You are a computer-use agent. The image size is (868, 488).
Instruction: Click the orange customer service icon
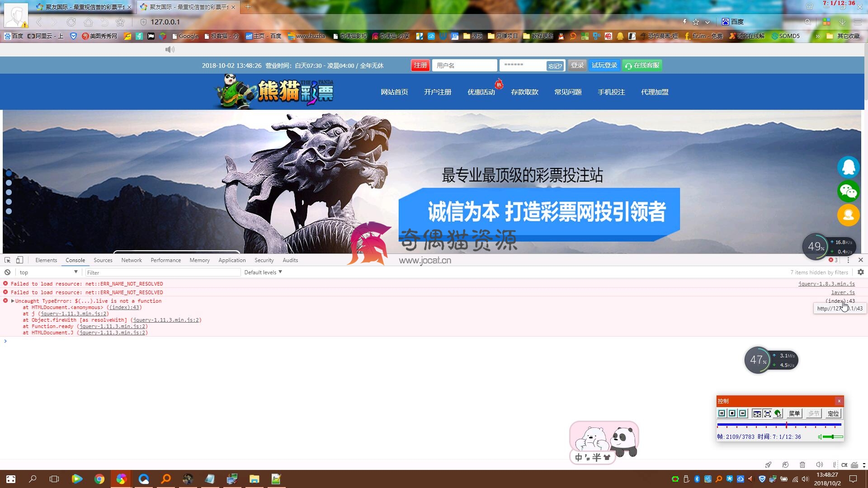[849, 215]
